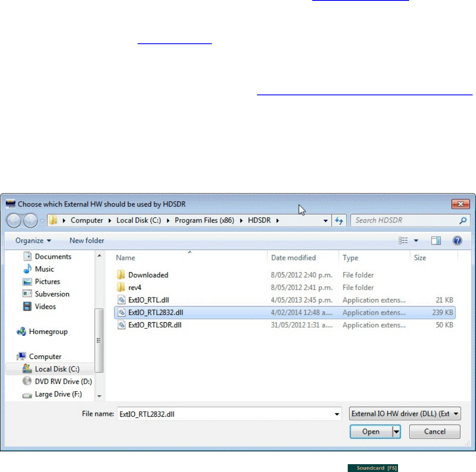
Task: Select Large Drive (F:)
Action: [58, 394]
